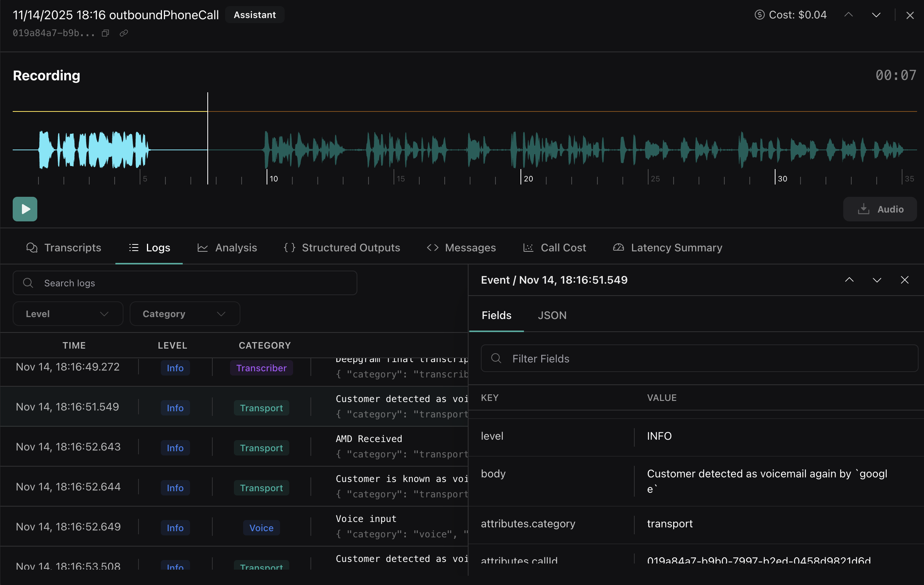
Task: Switch to the JSON tab
Action: pos(552,315)
